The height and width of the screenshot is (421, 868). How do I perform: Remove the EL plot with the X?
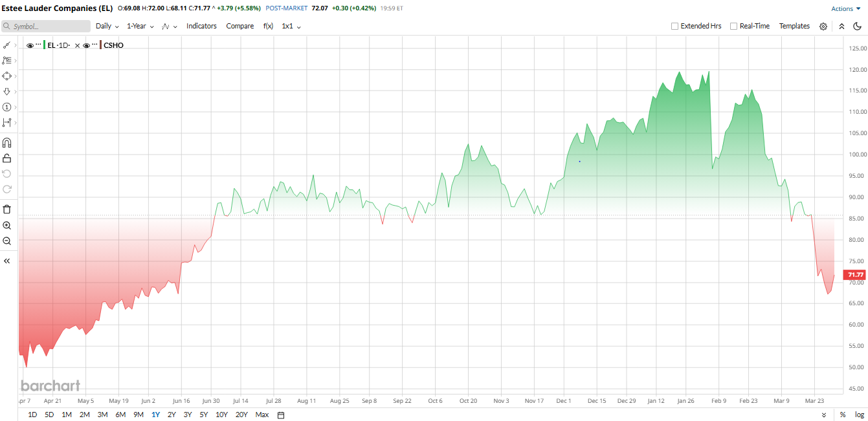tap(77, 45)
